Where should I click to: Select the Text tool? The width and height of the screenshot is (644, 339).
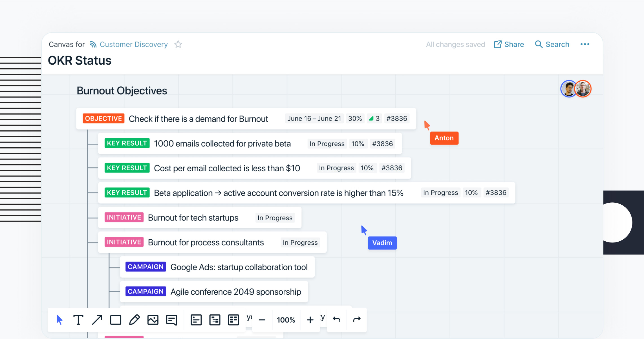coord(78,320)
